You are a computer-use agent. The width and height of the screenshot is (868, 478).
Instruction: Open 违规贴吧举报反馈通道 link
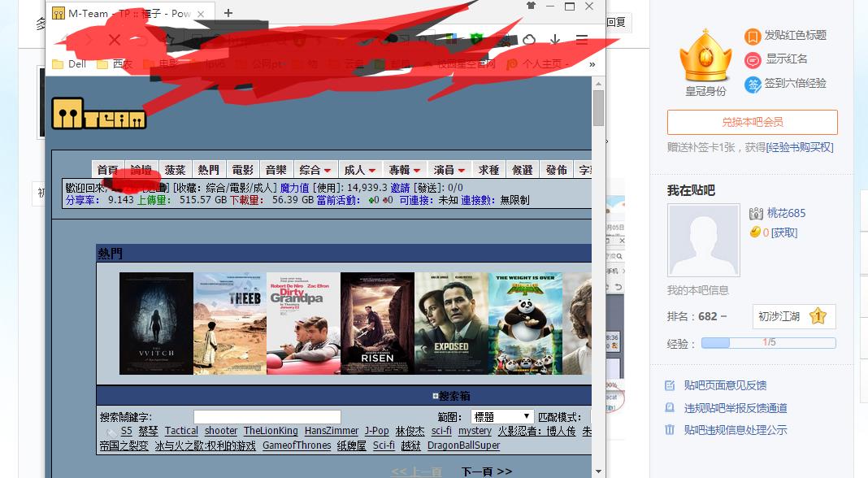click(x=736, y=408)
